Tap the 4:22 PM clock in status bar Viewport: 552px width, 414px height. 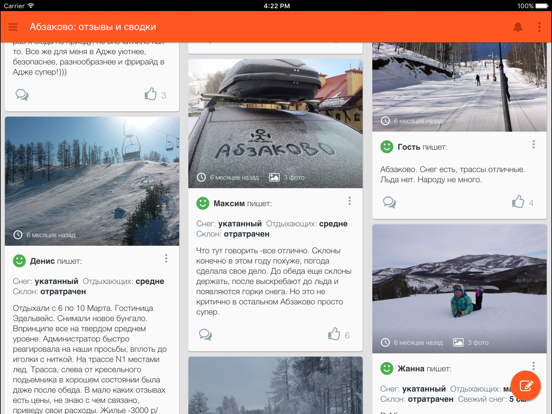coord(277,6)
